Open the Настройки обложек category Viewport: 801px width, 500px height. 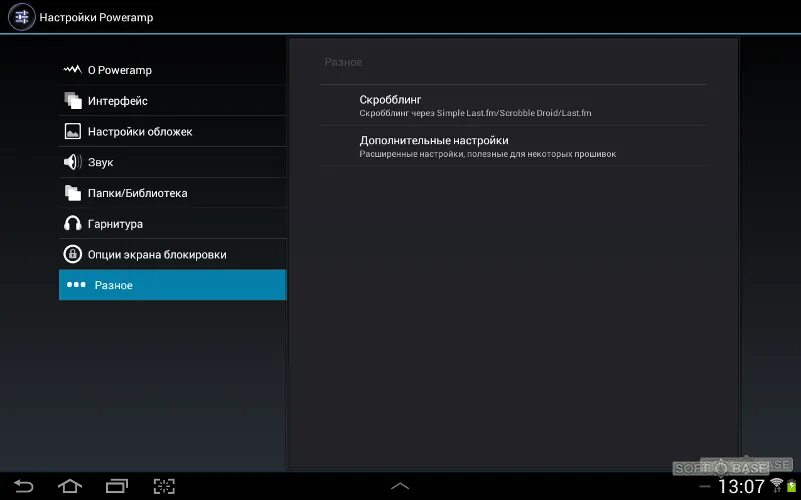coord(173,131)
